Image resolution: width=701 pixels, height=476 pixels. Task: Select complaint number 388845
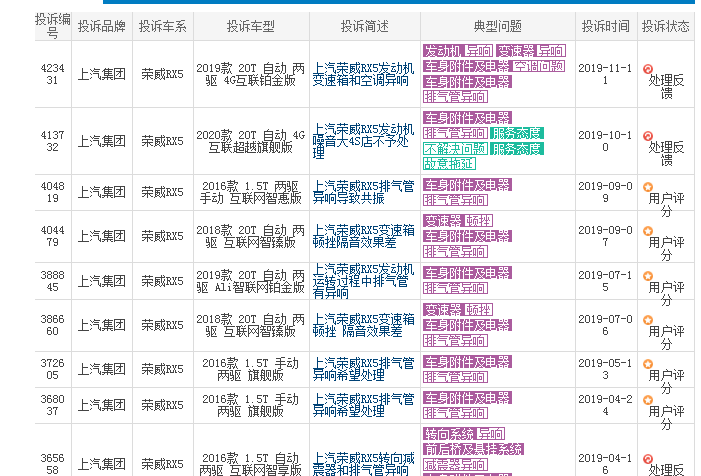(x=52, y=281)
